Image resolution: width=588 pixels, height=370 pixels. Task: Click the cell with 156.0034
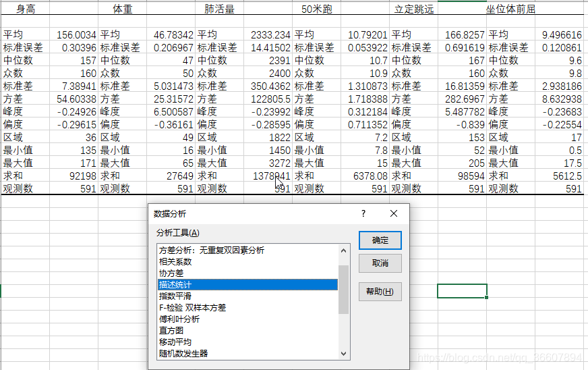74,34
